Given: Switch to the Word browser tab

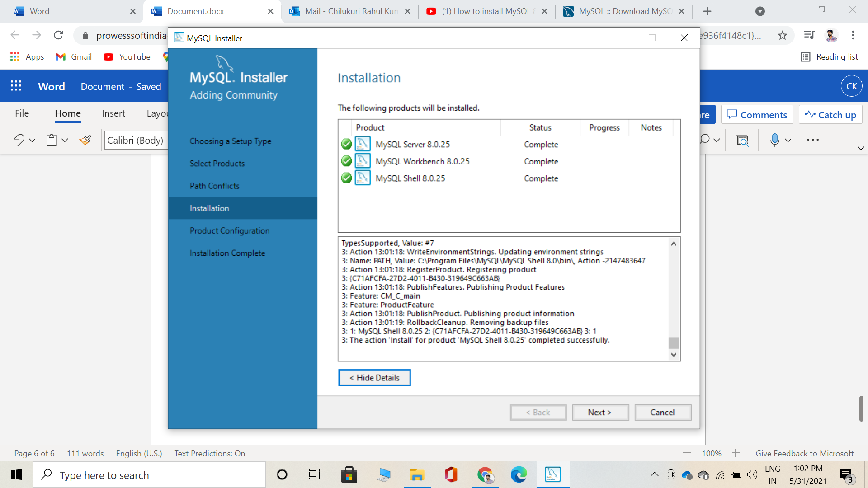Looking at the screenshot, I should 74,11.
